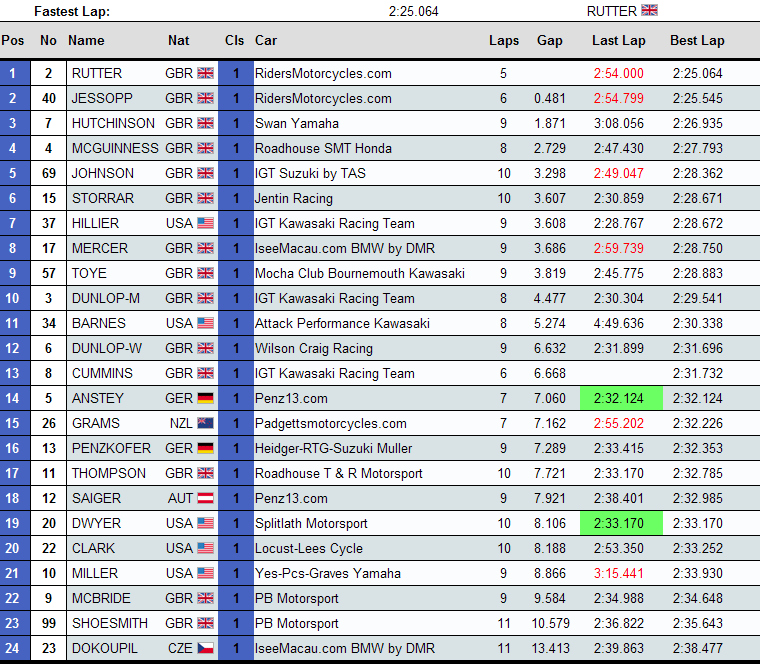Click bike number 99 cell
Viewport: 760px width, 664px height.
48,623
